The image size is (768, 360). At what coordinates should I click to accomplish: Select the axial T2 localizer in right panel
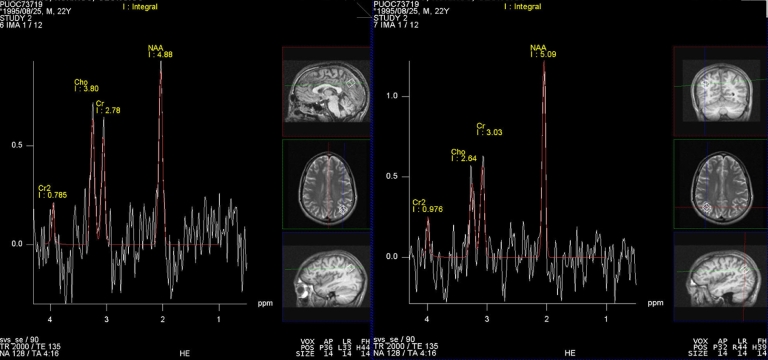pyautogui.click(x=720, y=184)
